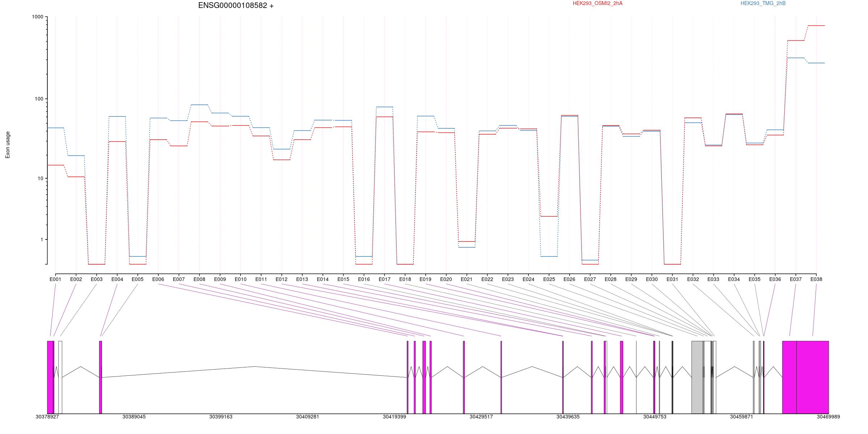Click the exon label E017
The image size is (868, 434).
(384, 279)
